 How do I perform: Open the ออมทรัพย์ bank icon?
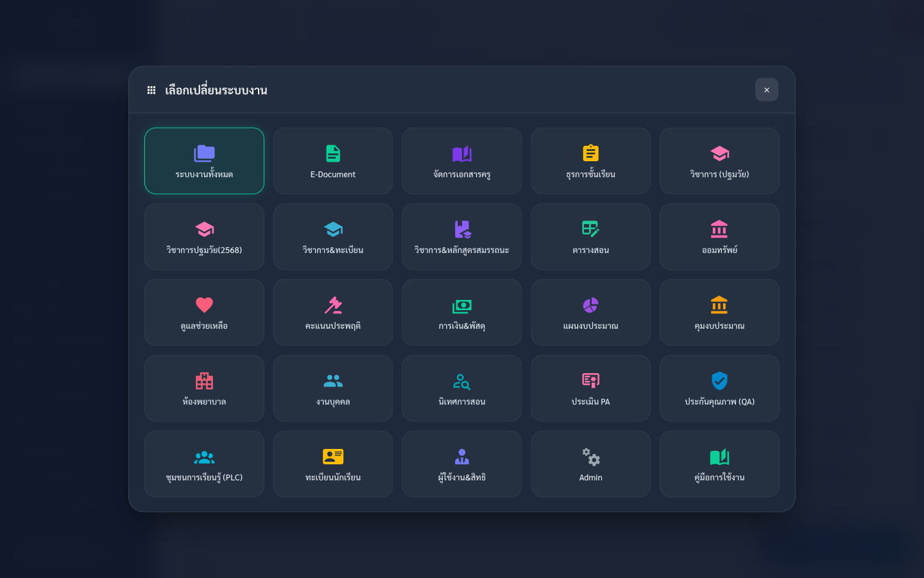click(719, 229)
